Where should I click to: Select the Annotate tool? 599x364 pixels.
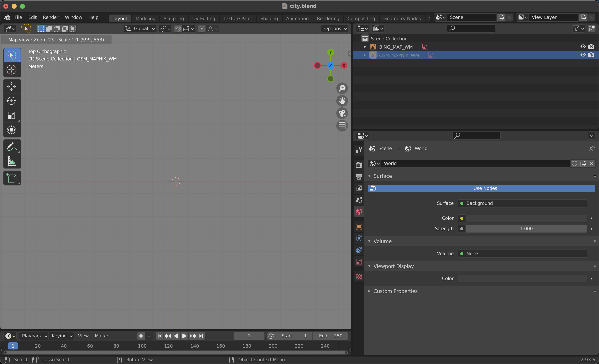[11, 146]
